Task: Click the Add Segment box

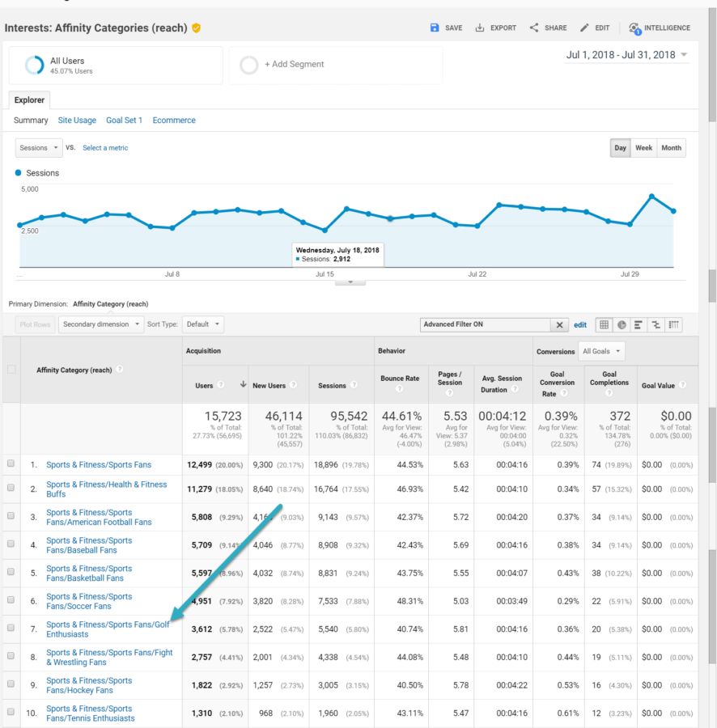Action: point(335,65)
